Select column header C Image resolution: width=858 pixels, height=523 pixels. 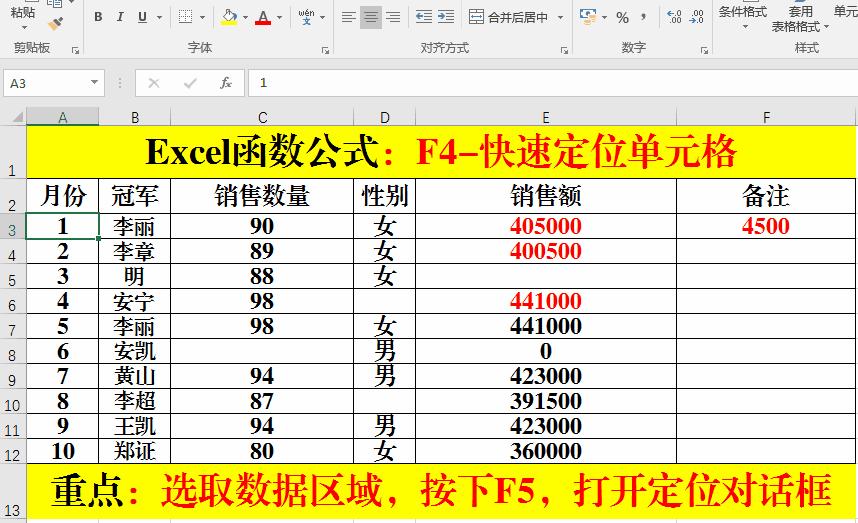point(262,117)
